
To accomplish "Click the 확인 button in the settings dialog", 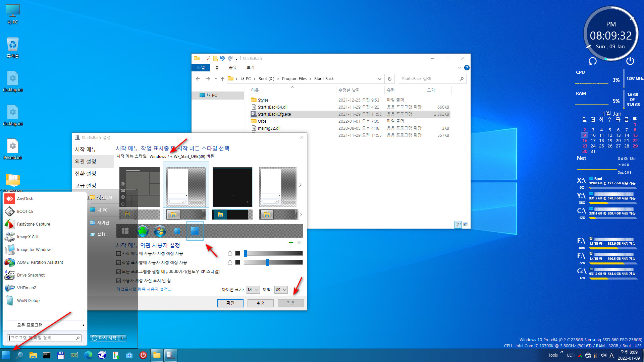I will [x=230, y=303].
